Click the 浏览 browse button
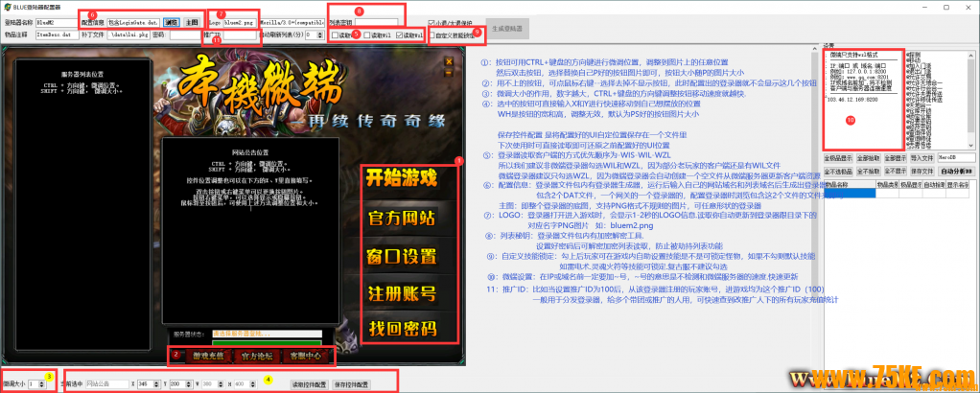The height and width of the screenshot is (393, 980). point(172,22)
